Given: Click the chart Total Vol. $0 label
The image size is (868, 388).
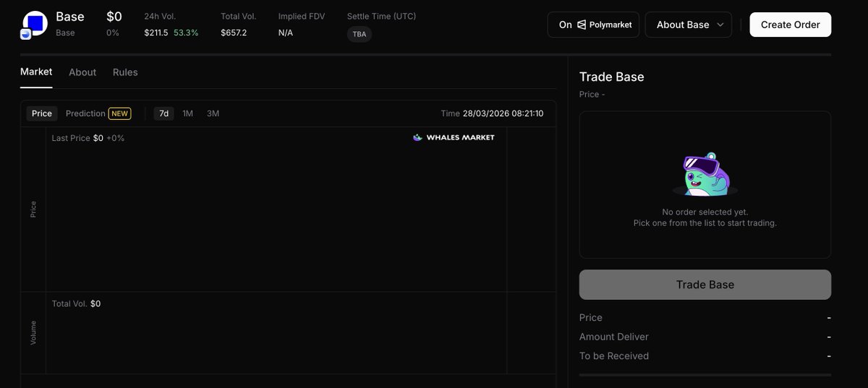Looking at the screenshot, I should [76, 303].
